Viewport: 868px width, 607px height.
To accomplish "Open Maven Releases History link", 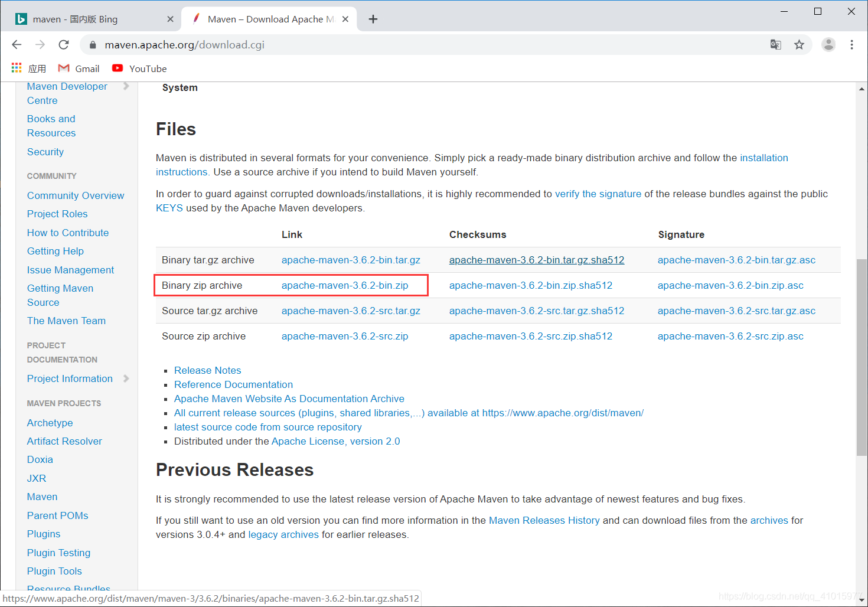I will [x=544, y=520].
